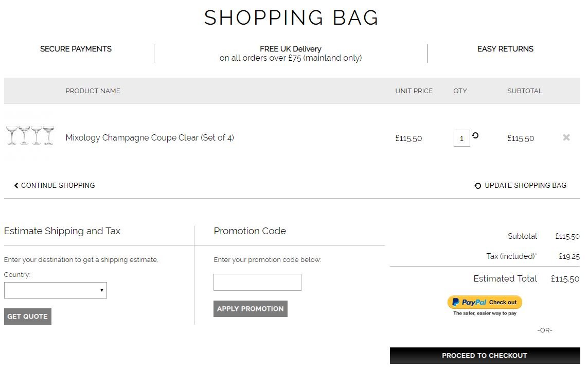Open Mixology Champagne Coupe Clear product link
The height and width of the screenshot is (368, 588).
point(150,137)
